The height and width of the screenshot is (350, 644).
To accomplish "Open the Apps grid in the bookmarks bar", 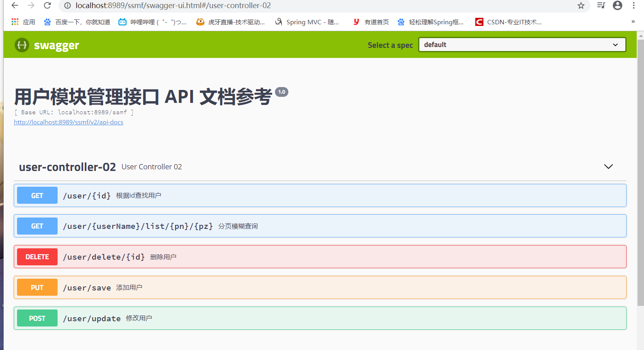I will (x=24, y=22).
